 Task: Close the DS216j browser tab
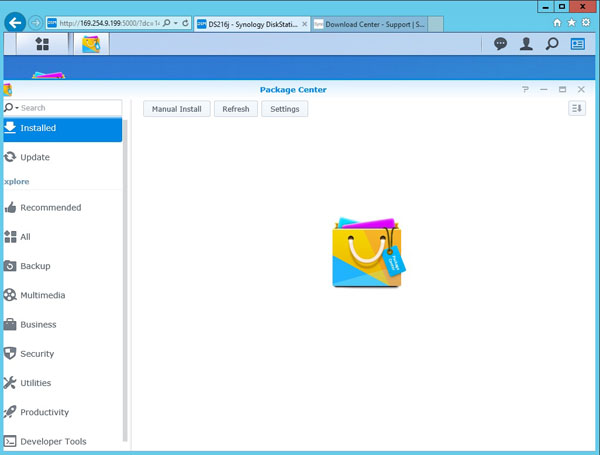[x=305, y=24]
